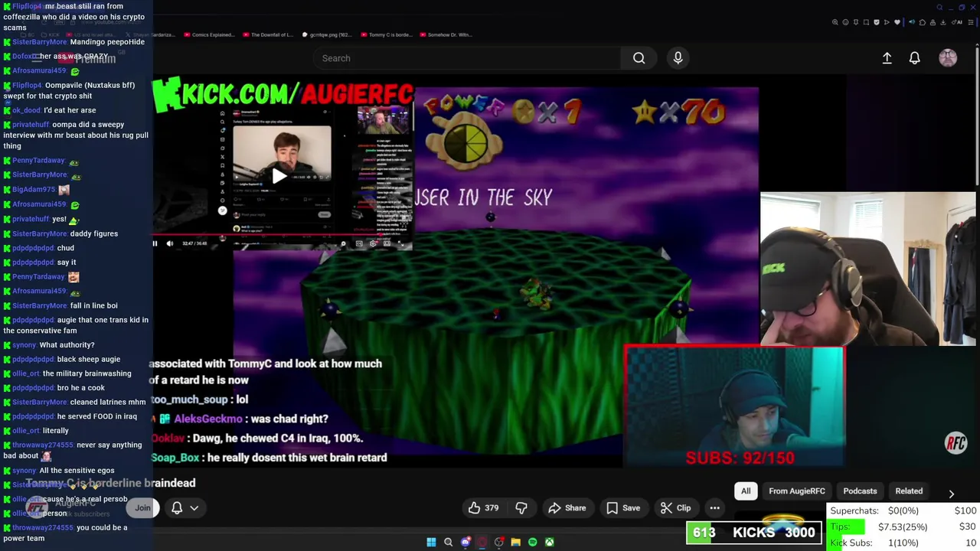This screenshot has height=551, width=980.
Task: Open File Explorer from the taskbar
Action: pyautogui.click(x=515, y=542)
